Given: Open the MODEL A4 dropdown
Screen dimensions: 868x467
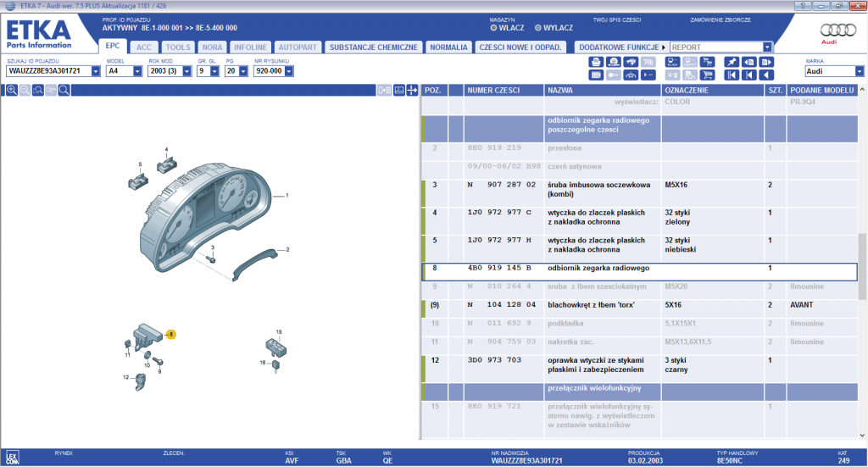Looking at the screenshot, I should (x=137, y=71).
